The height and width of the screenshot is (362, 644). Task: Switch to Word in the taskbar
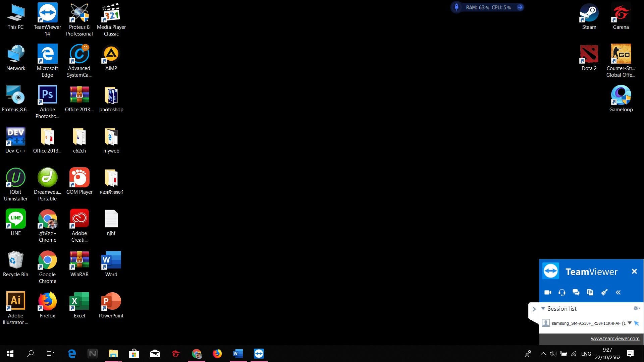[x=238, y=354]
